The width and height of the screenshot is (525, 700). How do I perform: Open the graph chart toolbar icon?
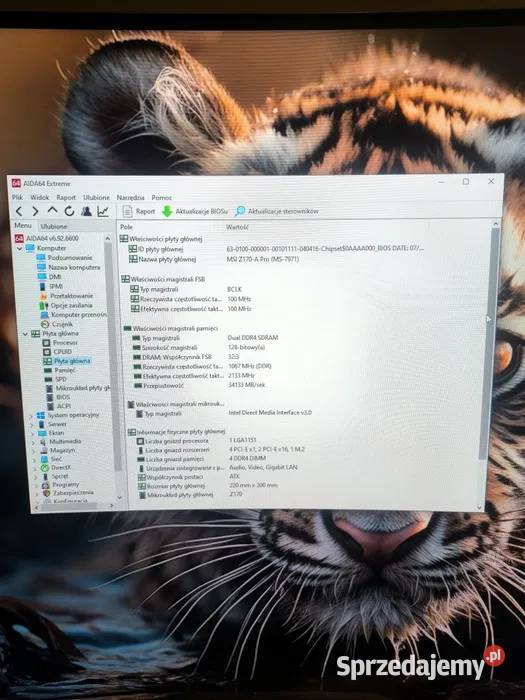(103, 211)
